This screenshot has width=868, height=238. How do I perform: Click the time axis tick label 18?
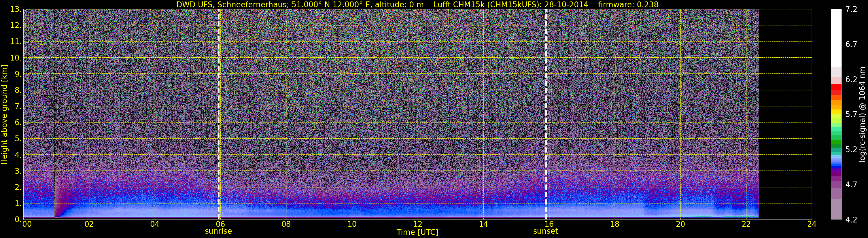[x=614, y=224]
